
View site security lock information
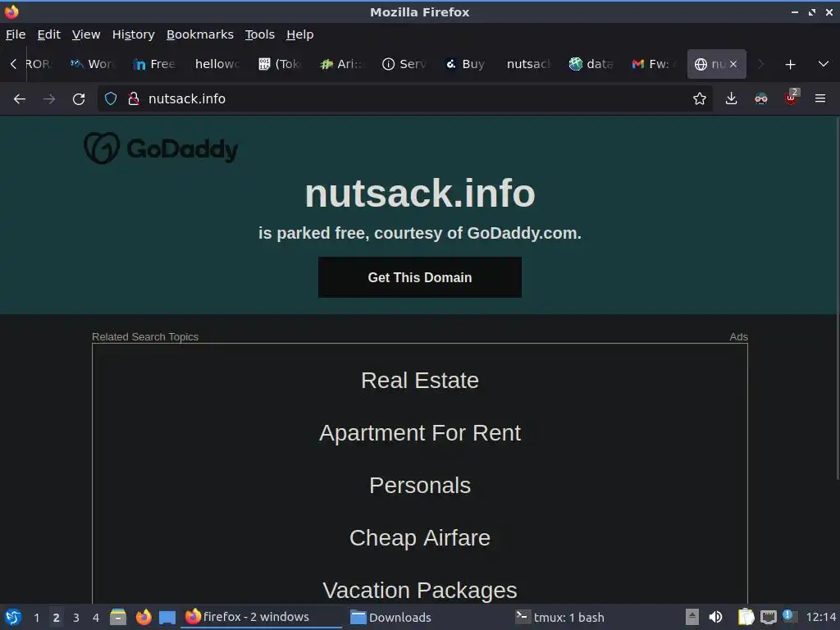coord(134,99)
